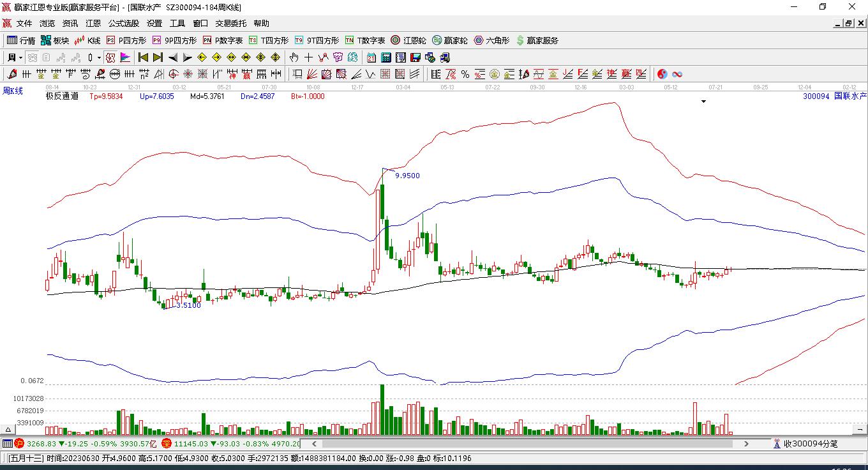868x470 pixels.
Task: Select the crosshair cursor tool
Action: pos(309,57)
